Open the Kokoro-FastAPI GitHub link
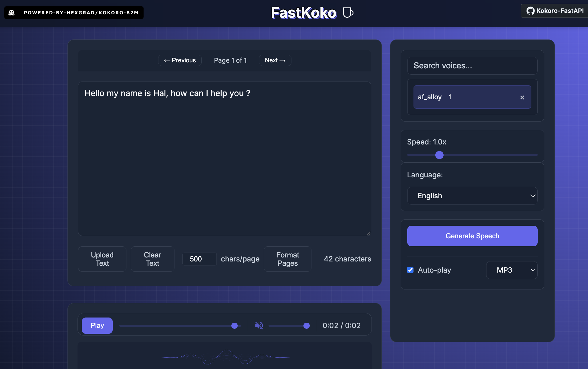 point(555,11)
